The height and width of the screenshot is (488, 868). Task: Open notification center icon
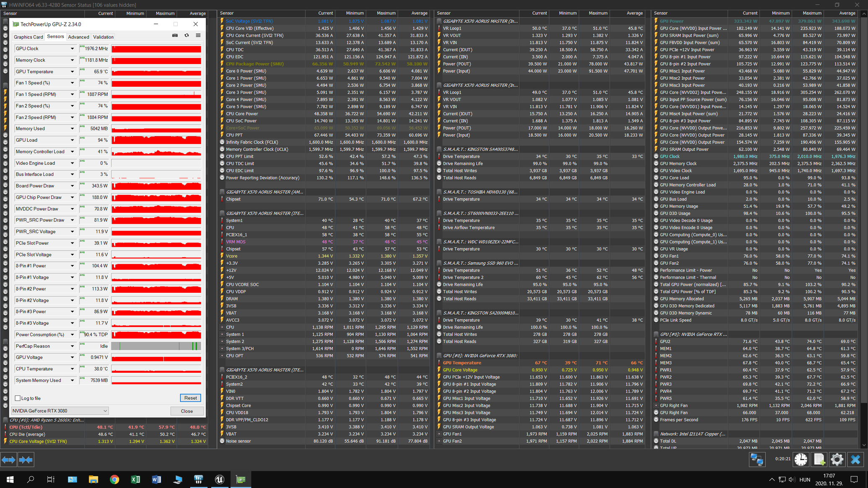(x=854, y=479)
